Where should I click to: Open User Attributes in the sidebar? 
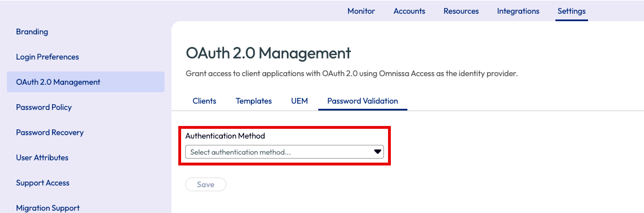(x=42, y=157)
